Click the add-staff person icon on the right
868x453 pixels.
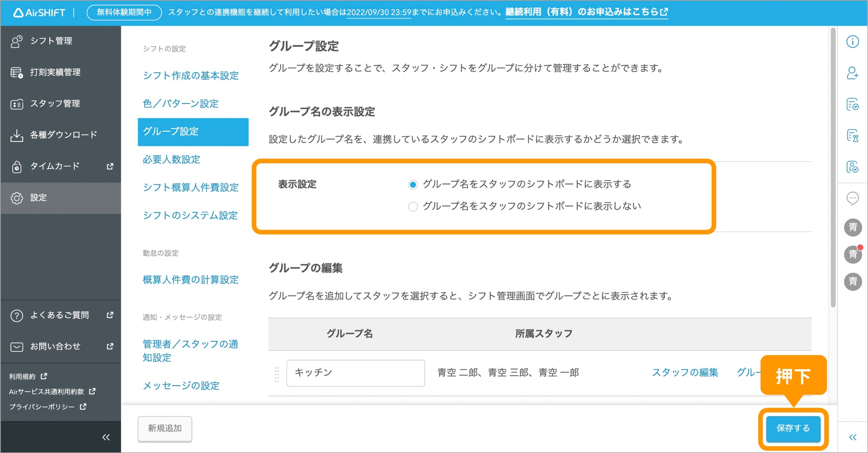853,73
